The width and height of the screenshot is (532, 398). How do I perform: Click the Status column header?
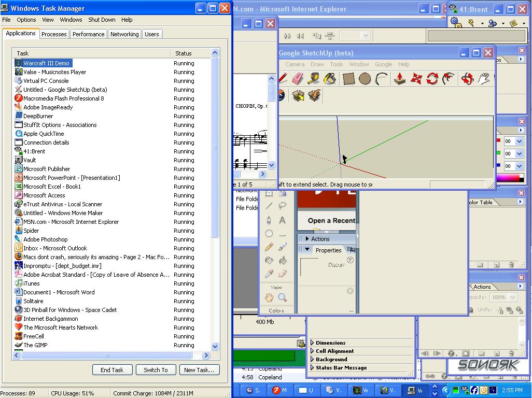pyautogui.click(x=190, y=53)
